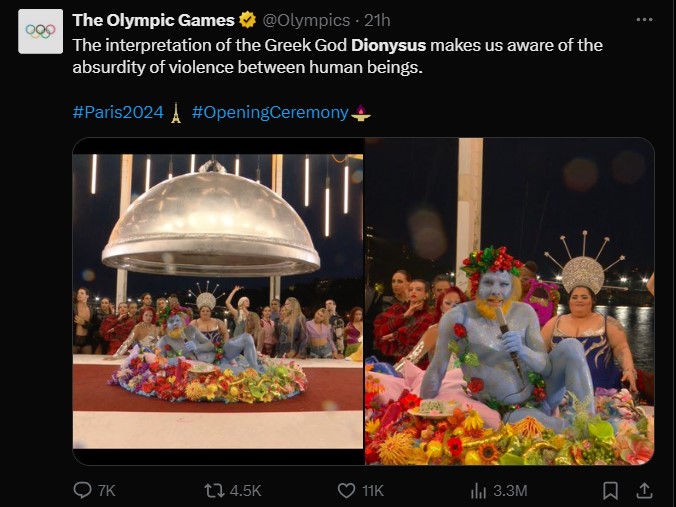The height and width of the screenshot is (507, 676).
Task: Follow the #Paris2024 hashtag link
Action: [117, 112]
